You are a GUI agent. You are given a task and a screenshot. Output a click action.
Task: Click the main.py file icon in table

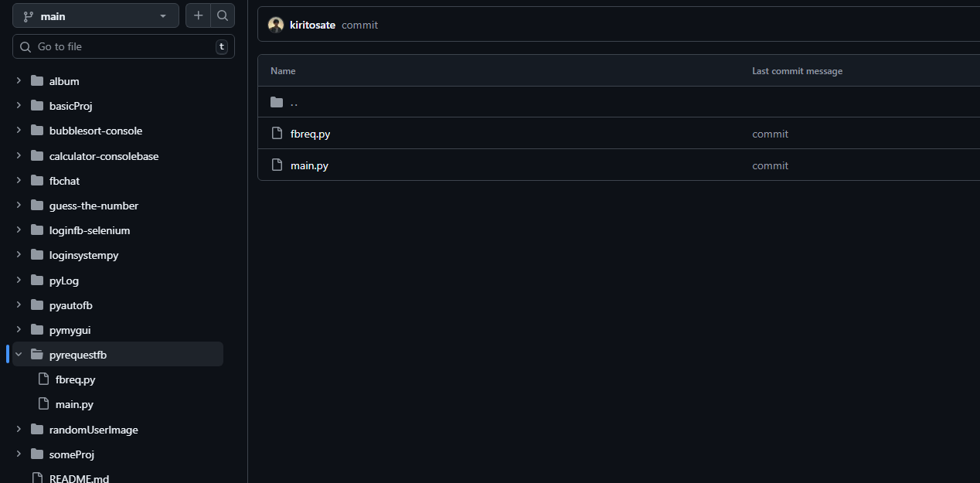[277, 165]
